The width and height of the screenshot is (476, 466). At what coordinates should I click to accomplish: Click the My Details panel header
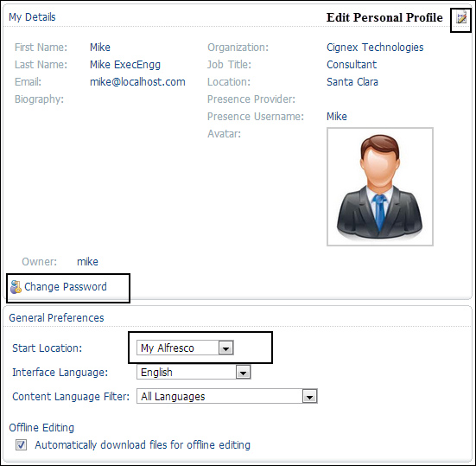32,17
